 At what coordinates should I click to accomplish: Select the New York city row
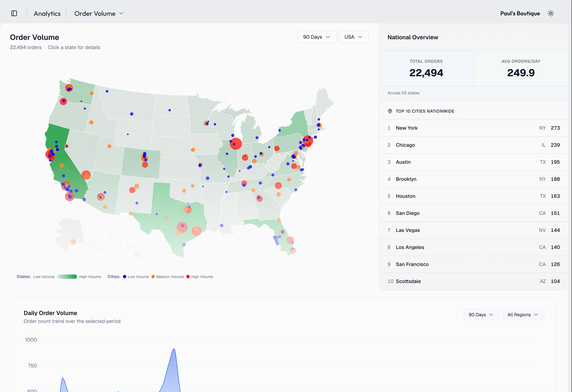pos(473,128)
